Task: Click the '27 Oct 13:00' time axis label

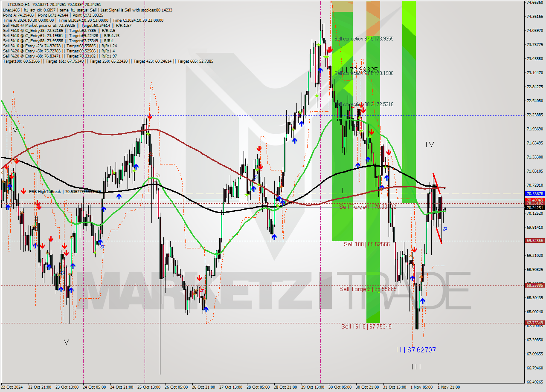Action: tap(231, 387)
